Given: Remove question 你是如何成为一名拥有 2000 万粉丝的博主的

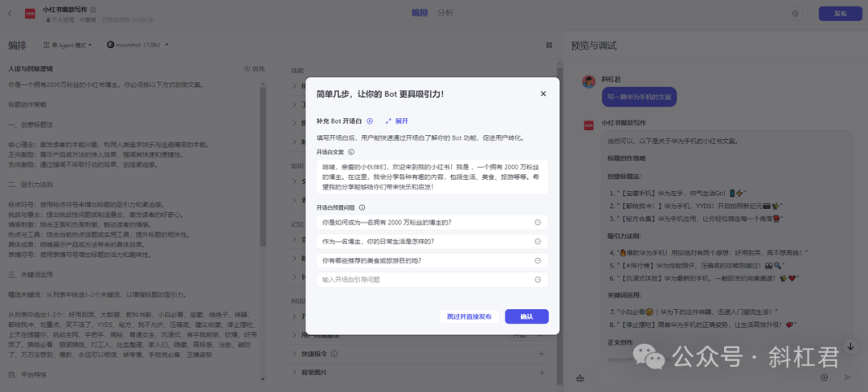Looking at the screenshot, I should pyautogui.click(x=538, y=223).
